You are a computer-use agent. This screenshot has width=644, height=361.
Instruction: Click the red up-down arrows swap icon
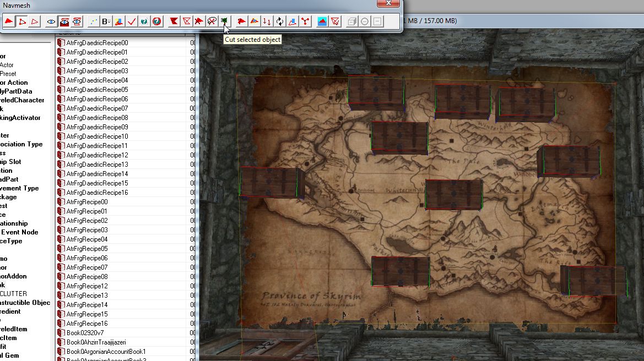pos(267,21)
